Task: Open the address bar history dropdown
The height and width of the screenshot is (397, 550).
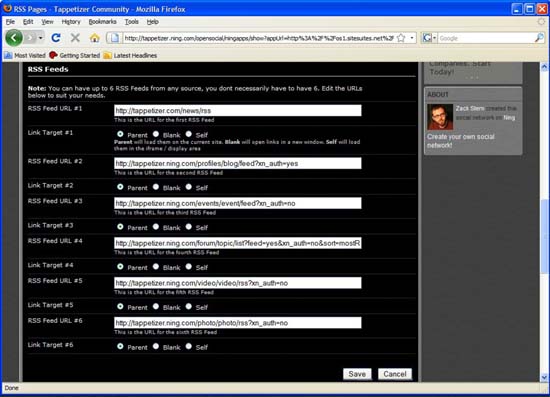Action: [412, 38]
